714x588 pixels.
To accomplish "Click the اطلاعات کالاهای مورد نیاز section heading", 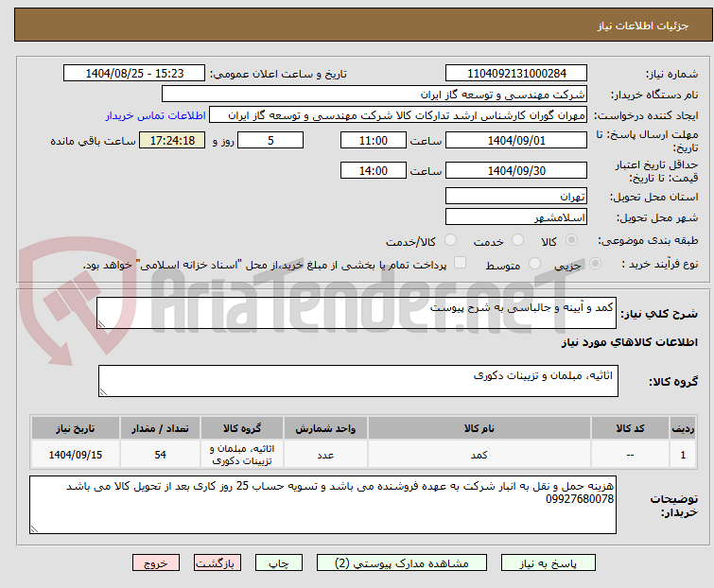I will tap(629, 342).
